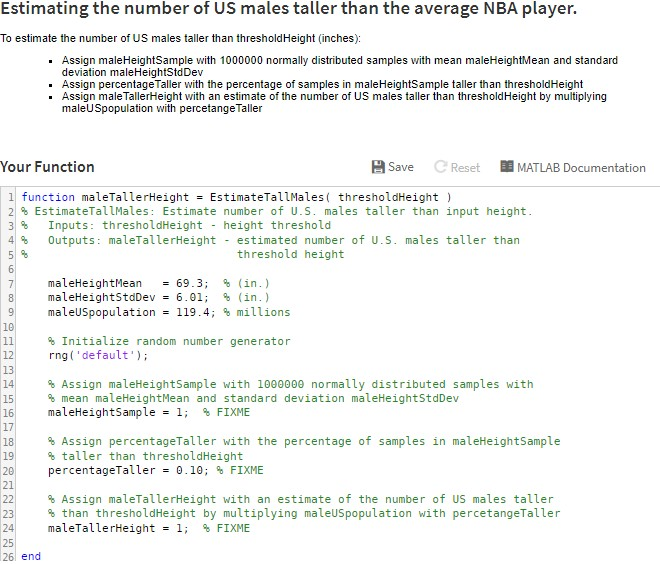The width and height of the screenshot is (660, 564).
Task: Click the comment 'taller than thresholdHeight' line 19
Action: 146,456
